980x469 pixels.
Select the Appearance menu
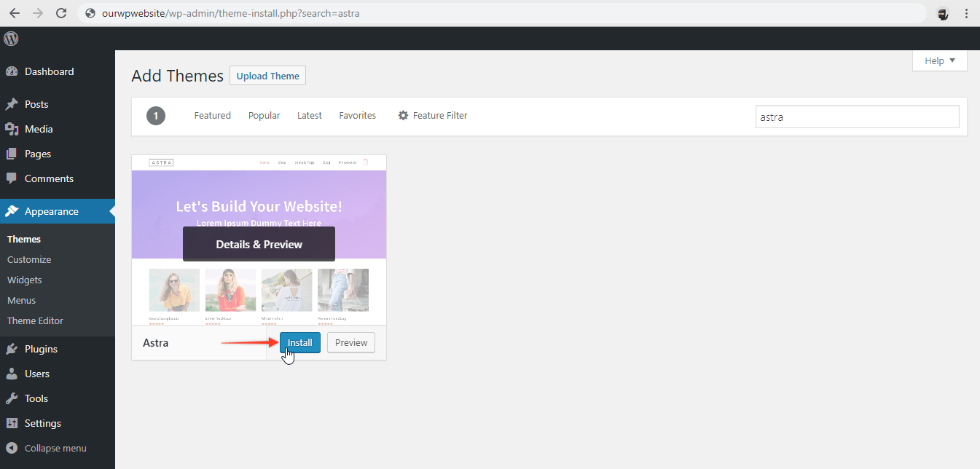coord(58,211)
